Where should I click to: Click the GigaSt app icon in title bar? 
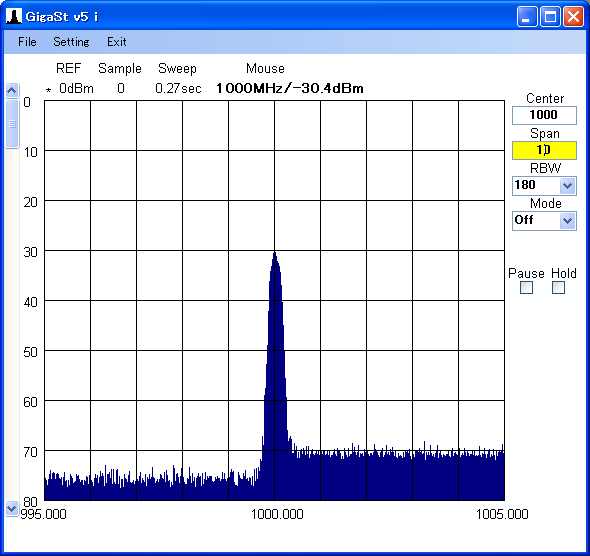[14, 17]
